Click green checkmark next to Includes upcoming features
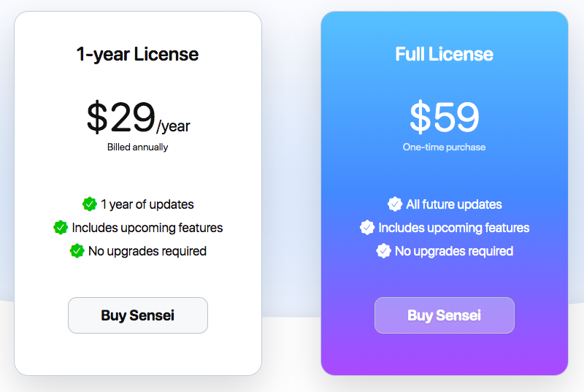 click(61, 228)
